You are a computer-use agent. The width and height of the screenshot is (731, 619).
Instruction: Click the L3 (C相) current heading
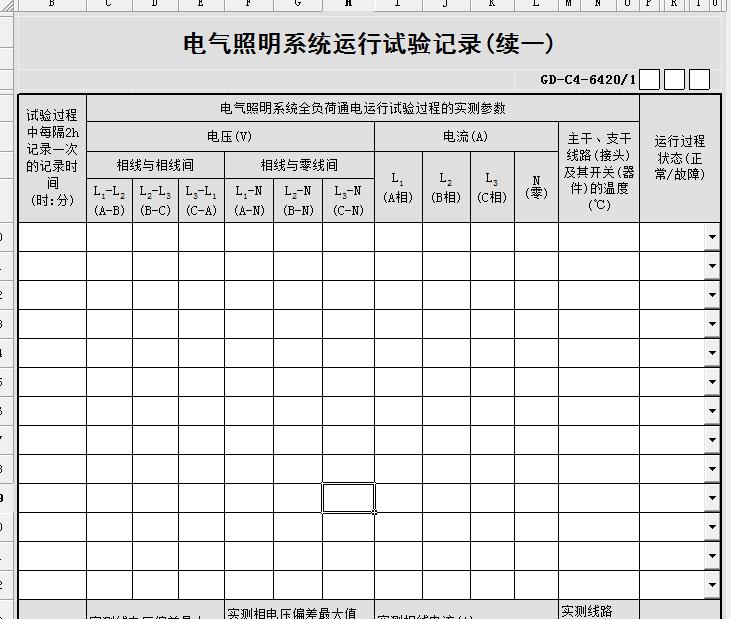pos(492,187)
